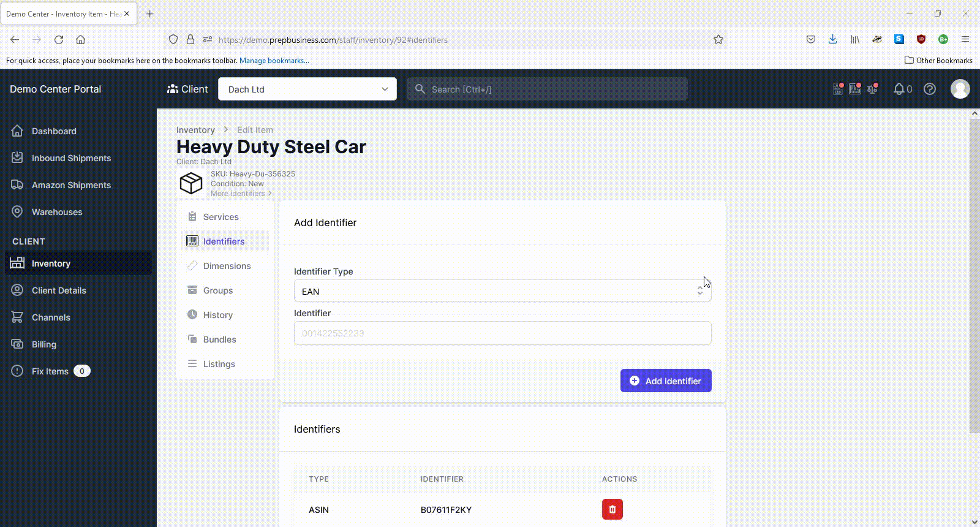Open the Listings tab
The width and height of the screenshot is (980, 527).
point(225,364)
